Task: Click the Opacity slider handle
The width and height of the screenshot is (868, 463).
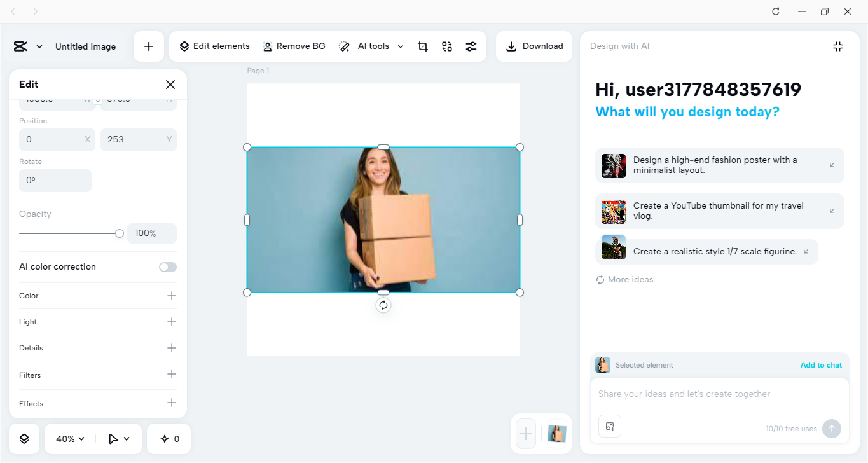Action: pyautogui.click(x=120, y=233)
